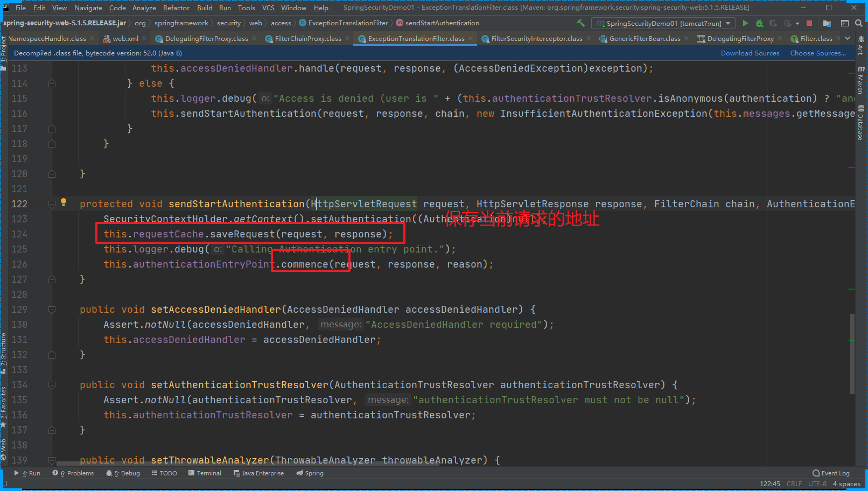Image resolution: width=868 pixels, height=491 pixels.
Task: Collapse setAuthenticationTrustResolver fold on line 134
Action: point(52,385)
